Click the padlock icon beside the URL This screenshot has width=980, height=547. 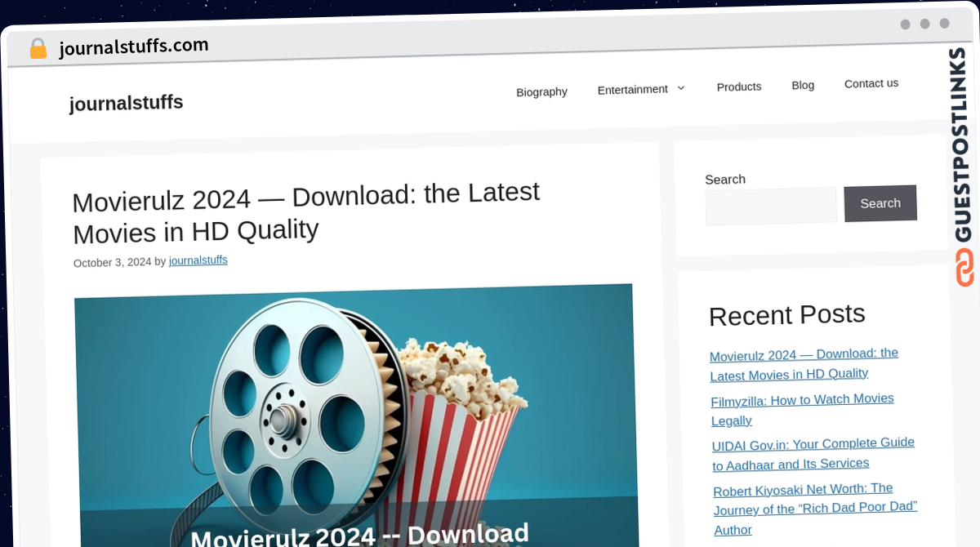coord(38,49)
